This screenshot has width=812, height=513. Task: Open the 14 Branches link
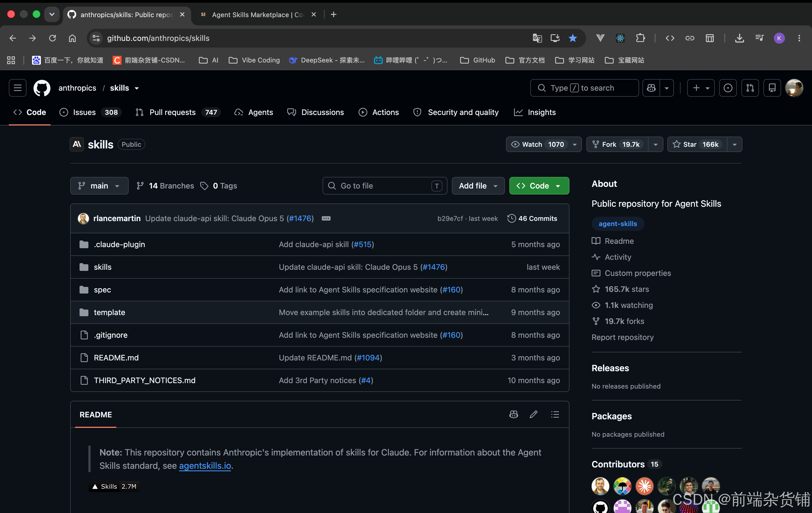pyautogui.click(x=165, y=186)
